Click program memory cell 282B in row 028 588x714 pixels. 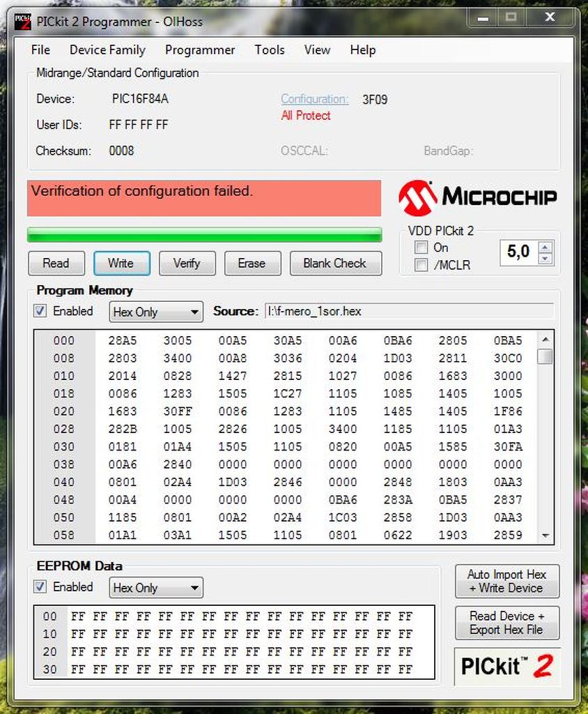click(123, 430)
